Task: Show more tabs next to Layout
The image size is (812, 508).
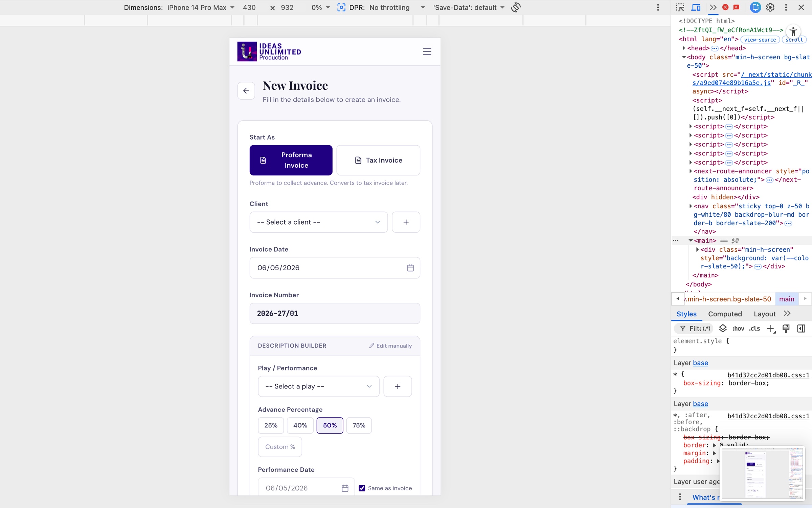Action: point(787,314)
